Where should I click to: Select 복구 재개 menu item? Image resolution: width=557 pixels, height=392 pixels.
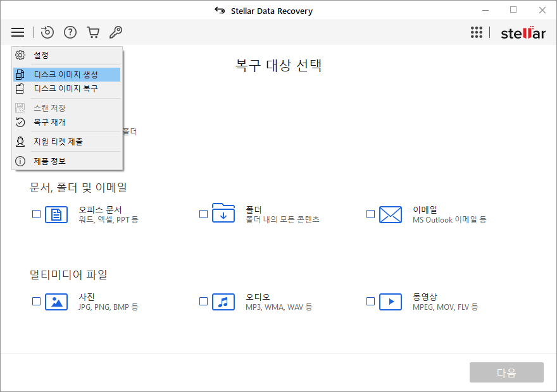click(x=67, y=122)
